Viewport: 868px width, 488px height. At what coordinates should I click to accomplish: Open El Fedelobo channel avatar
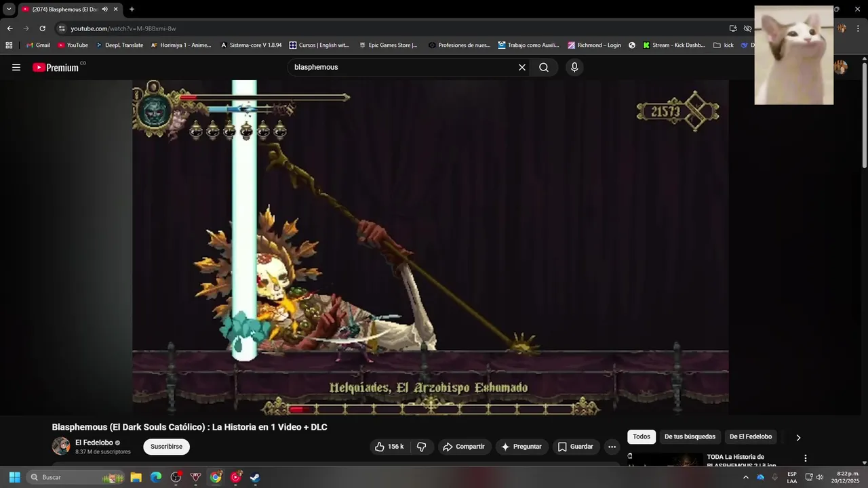pos(61,446)
